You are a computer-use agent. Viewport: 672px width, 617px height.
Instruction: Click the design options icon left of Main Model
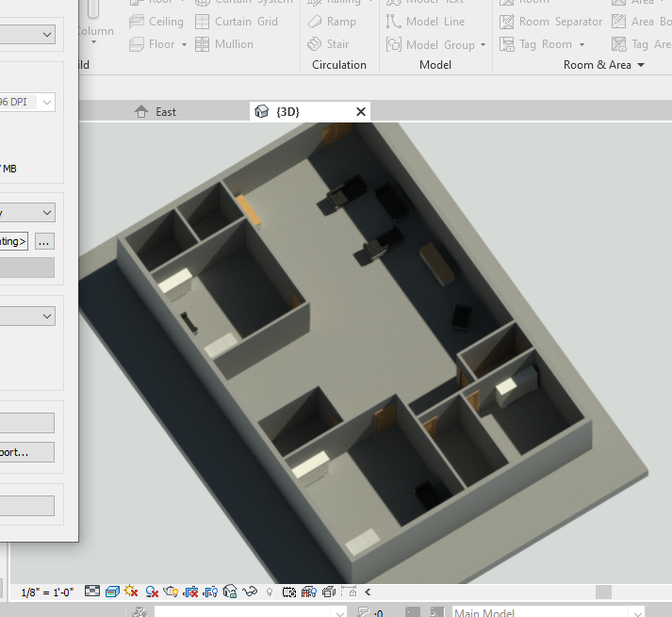[x=437, y=612]
